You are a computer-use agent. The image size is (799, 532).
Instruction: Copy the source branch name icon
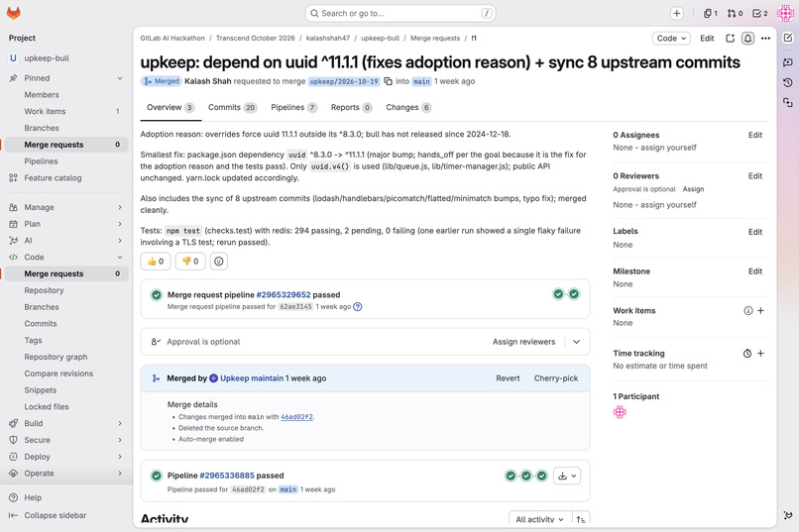click(388, 81)
